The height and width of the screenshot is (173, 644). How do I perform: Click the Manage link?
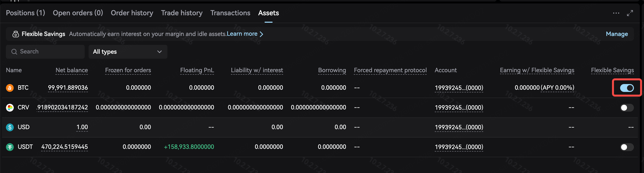(x=616, y=34)
